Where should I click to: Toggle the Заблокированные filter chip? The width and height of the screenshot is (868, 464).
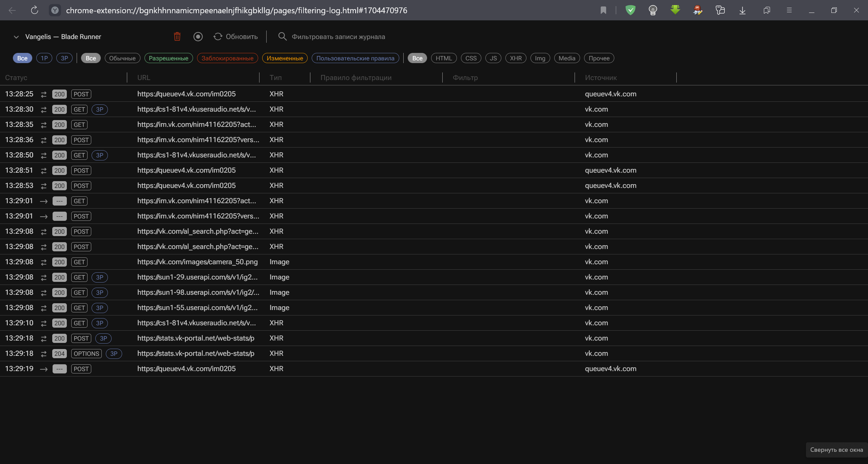click(x=227, y=58)
